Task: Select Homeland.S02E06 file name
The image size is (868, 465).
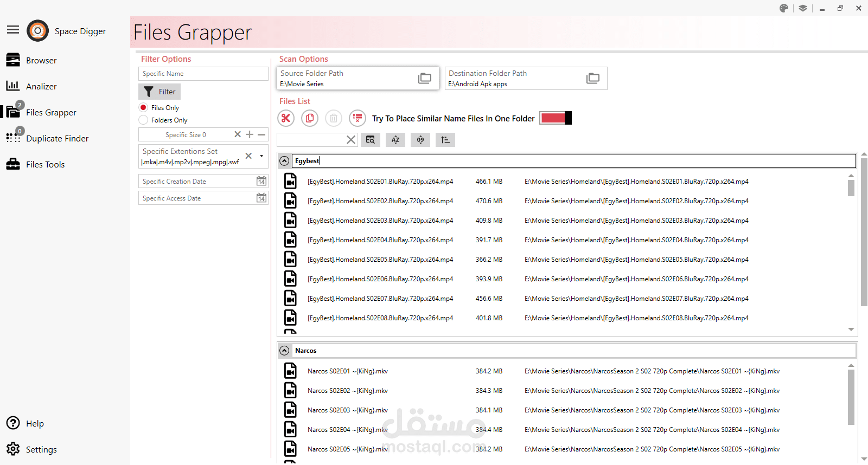Action: tap(380, 279)
